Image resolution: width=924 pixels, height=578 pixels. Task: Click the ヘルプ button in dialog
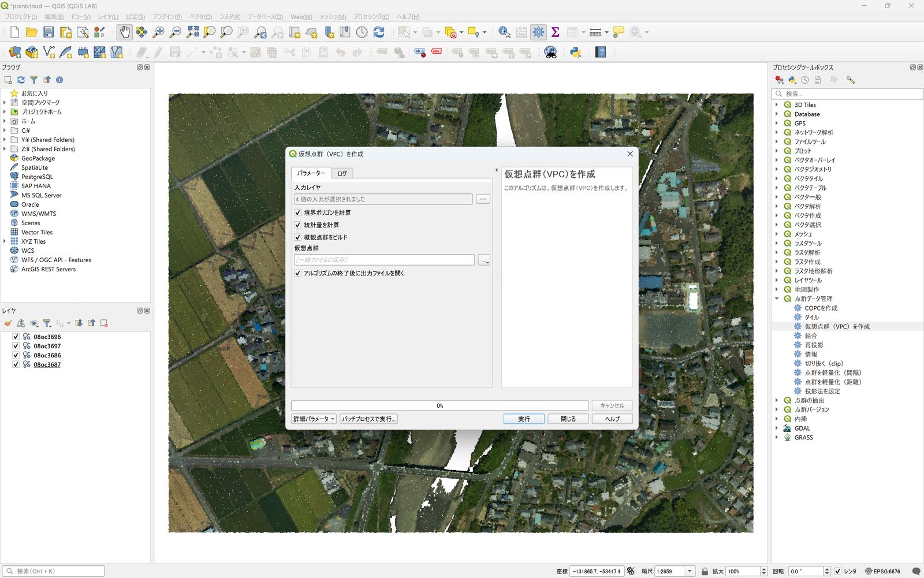(612, 419)
